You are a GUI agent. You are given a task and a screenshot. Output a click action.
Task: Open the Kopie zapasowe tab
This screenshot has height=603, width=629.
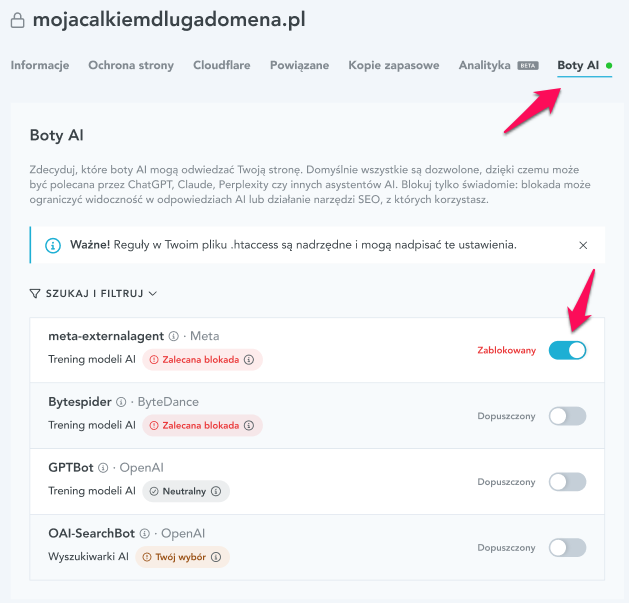(x=394, y=65)
